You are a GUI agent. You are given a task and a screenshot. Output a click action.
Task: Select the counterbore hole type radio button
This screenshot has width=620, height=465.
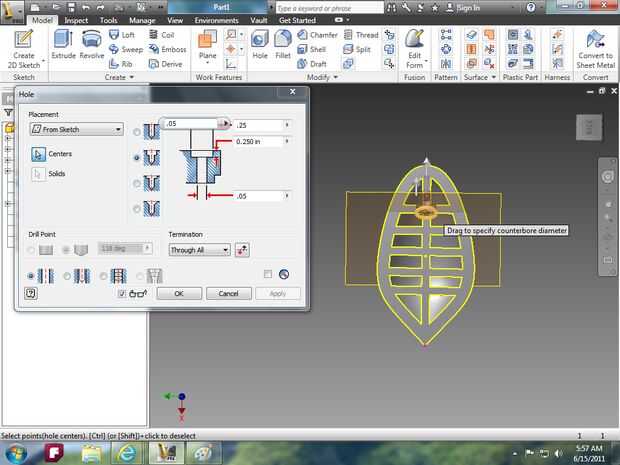coord(137,158)
